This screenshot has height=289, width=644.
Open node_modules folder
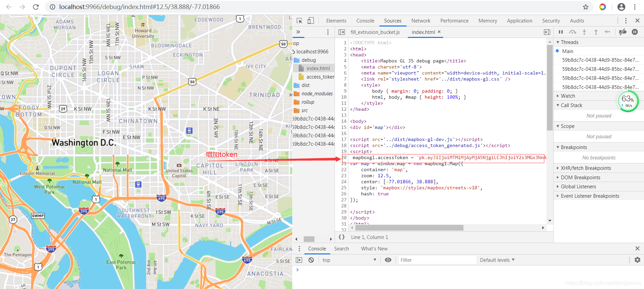(x=317, y=94)
